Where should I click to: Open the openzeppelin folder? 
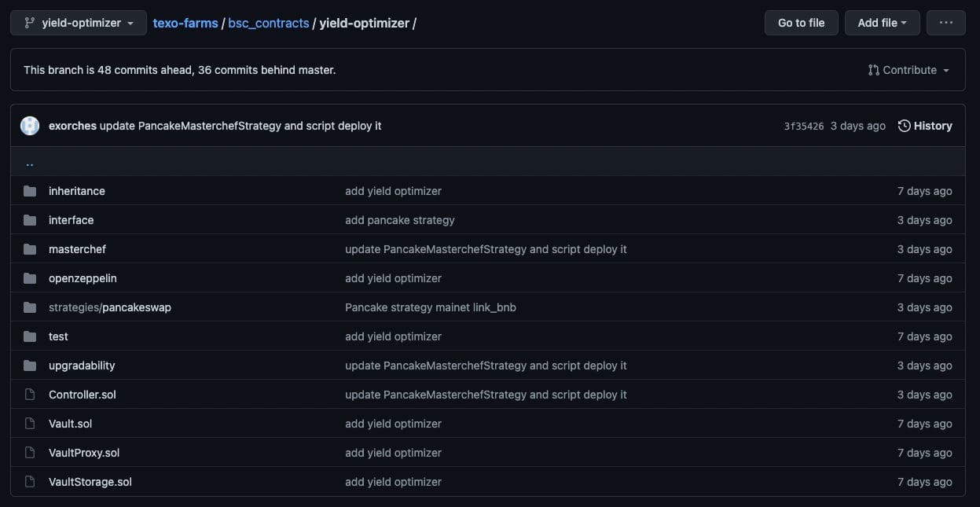(x=83, y=278)
